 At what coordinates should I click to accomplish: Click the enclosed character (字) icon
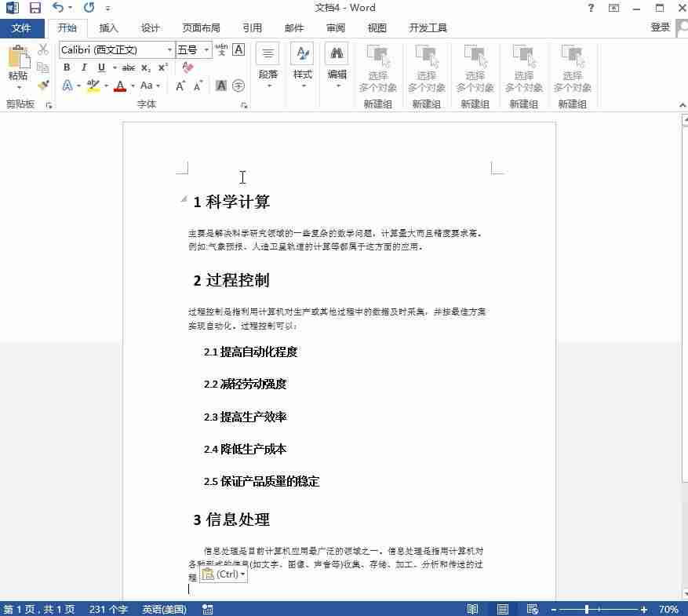(x=238, y=86)
